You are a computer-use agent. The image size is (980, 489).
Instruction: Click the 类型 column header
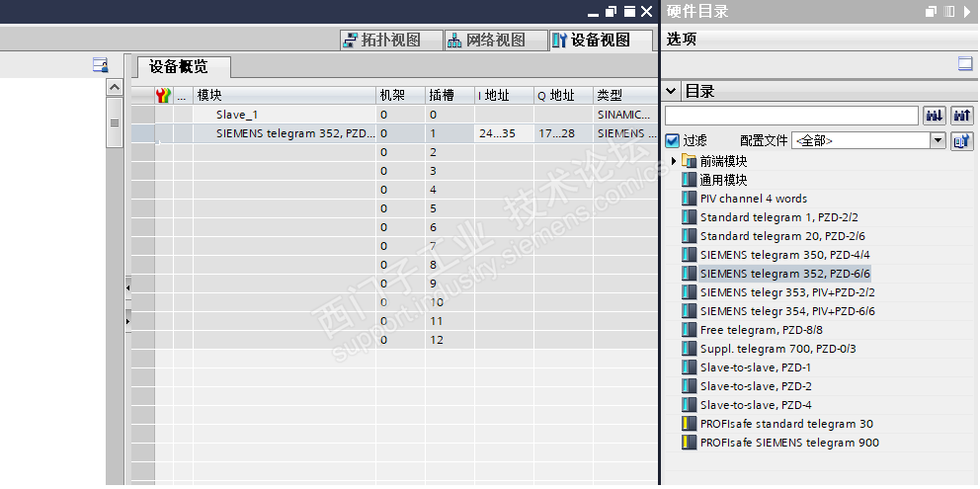(x=625, y=95)
